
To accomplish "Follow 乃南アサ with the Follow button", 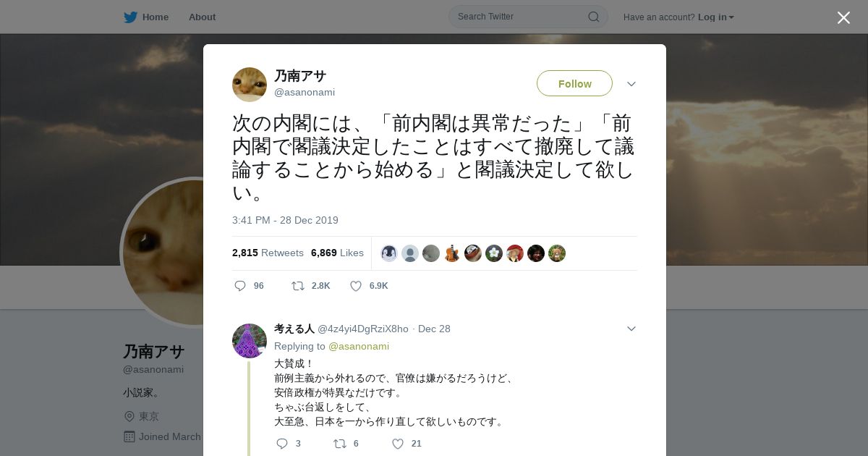I will [x=574, y=83].
